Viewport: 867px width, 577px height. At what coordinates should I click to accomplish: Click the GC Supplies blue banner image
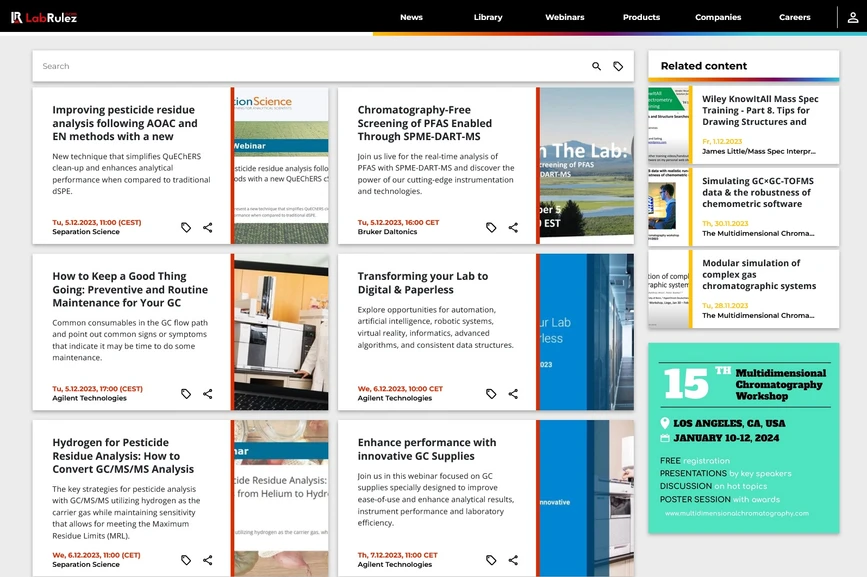(x=587, y=498)
